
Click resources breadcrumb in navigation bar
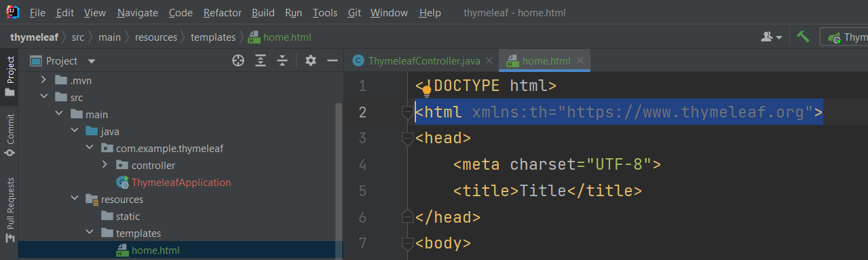pyautogui.click(x=155, y=37)
